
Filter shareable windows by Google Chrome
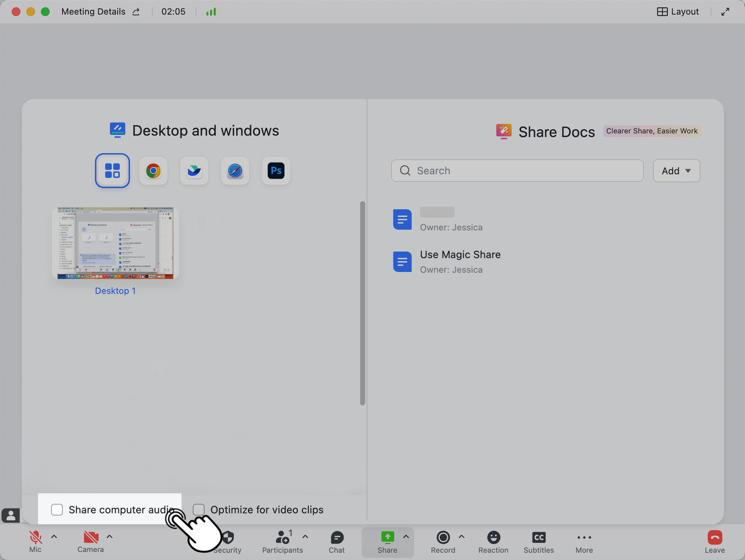tap(153, 170)
